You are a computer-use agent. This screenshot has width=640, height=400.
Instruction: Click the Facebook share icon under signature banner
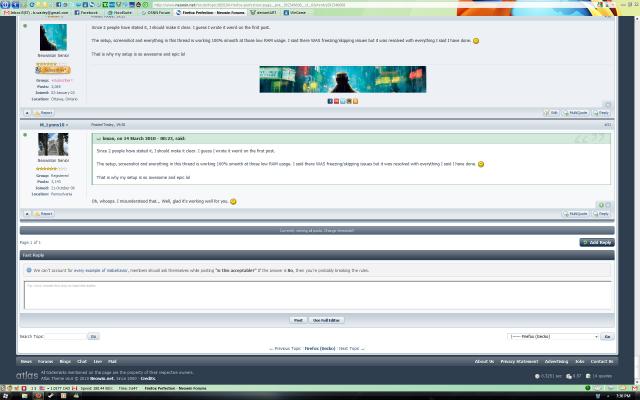[330, 101]
